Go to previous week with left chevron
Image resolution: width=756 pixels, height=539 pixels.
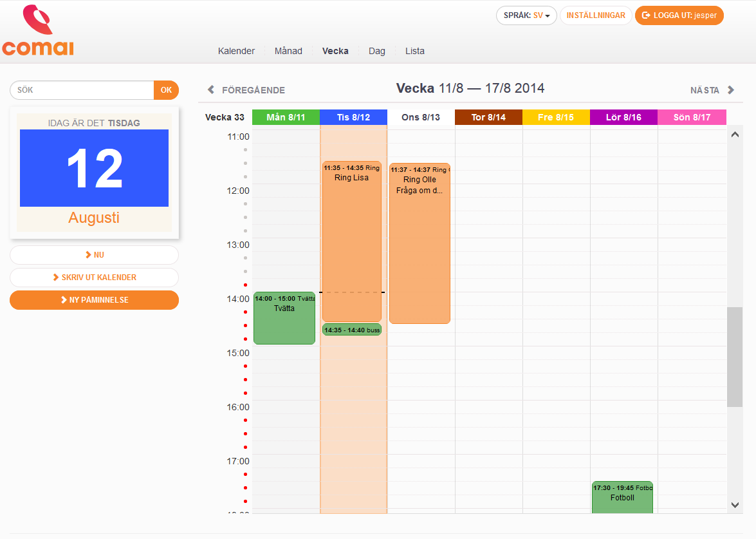pos(210,90)
